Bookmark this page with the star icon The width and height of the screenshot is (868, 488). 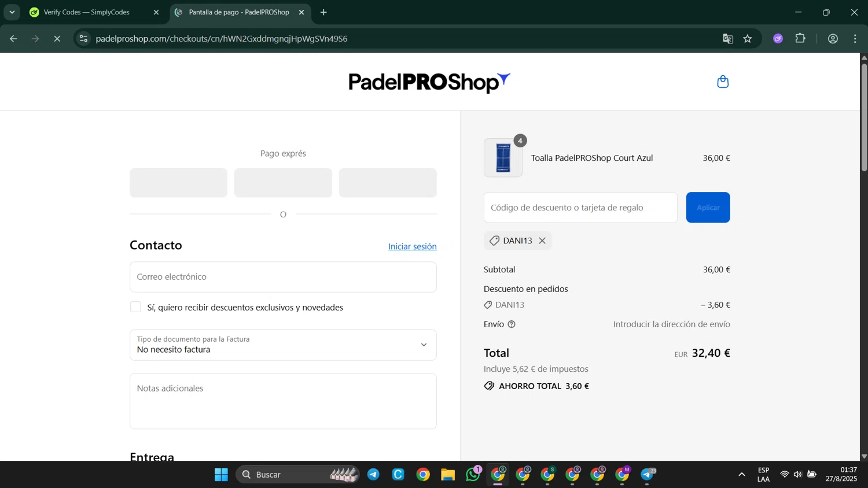coord(748,39)
